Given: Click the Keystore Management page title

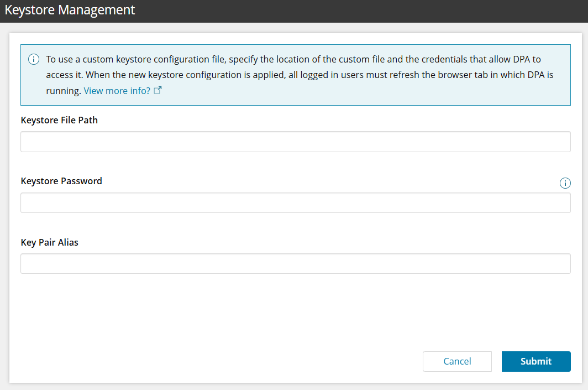Looking at the screenshot, I should 70,10.
